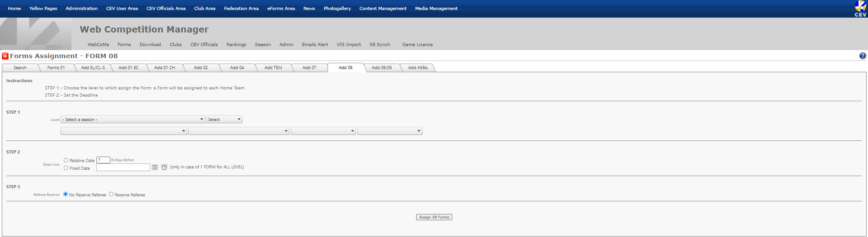Open the Add 09/05 tab
This screenshot has width=868, height=237.
(382, 68)
